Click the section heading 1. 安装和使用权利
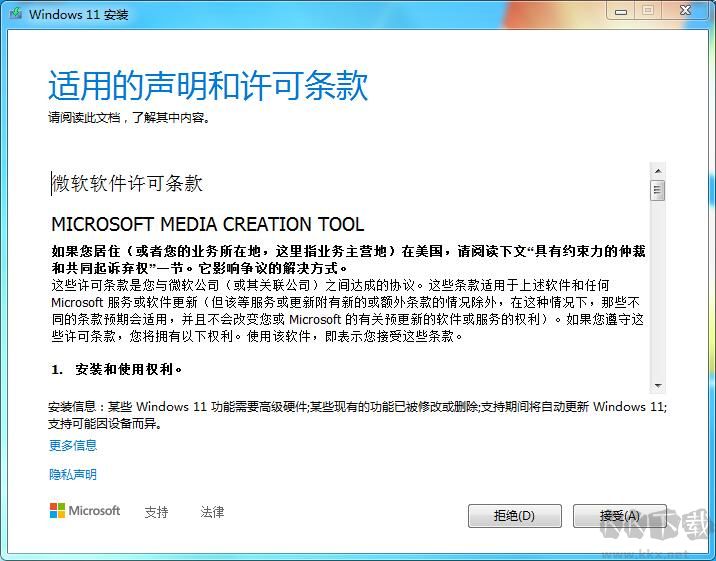 (x=117, y=369)
